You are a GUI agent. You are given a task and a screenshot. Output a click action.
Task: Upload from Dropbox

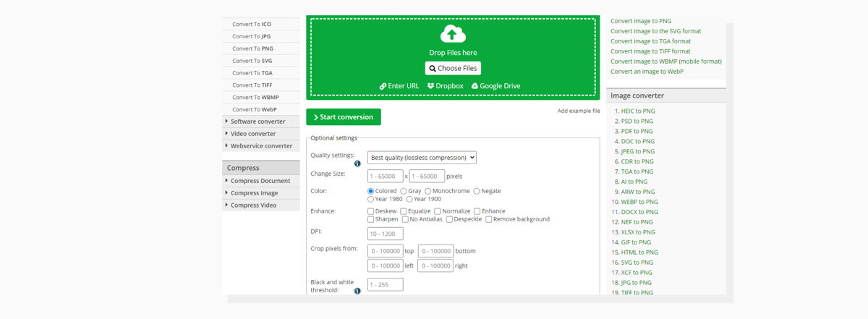pyautogui.click(x=445, y=86)
